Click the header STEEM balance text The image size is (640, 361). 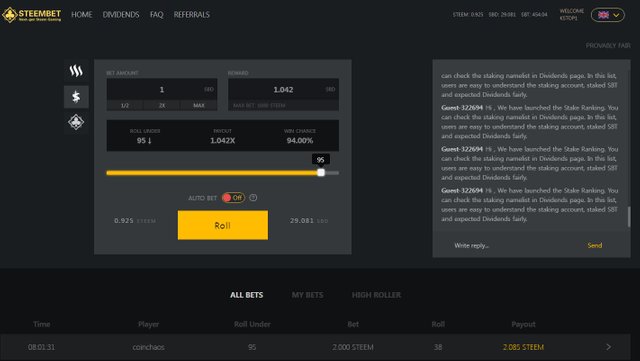tap(468, 15)
